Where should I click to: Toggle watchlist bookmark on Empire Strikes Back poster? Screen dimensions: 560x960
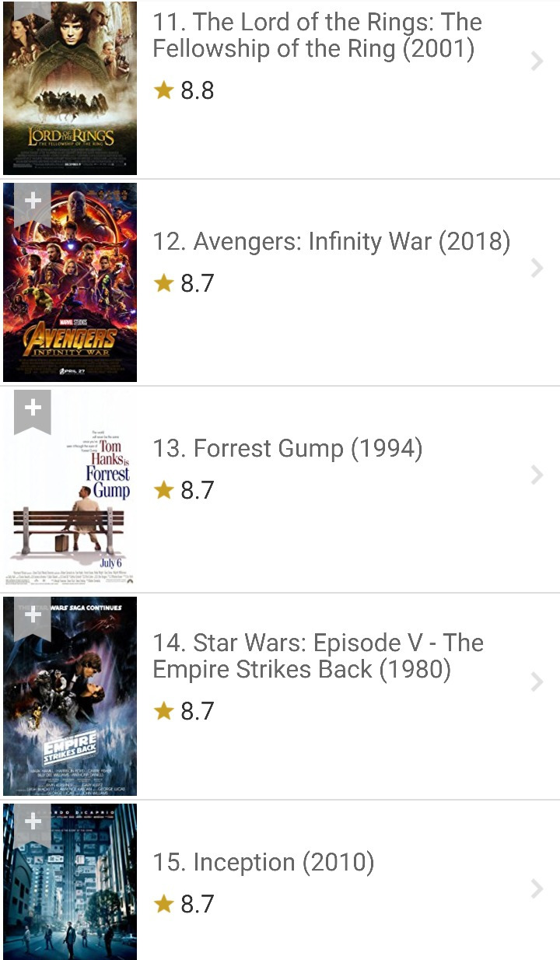[x=33, y=619]
